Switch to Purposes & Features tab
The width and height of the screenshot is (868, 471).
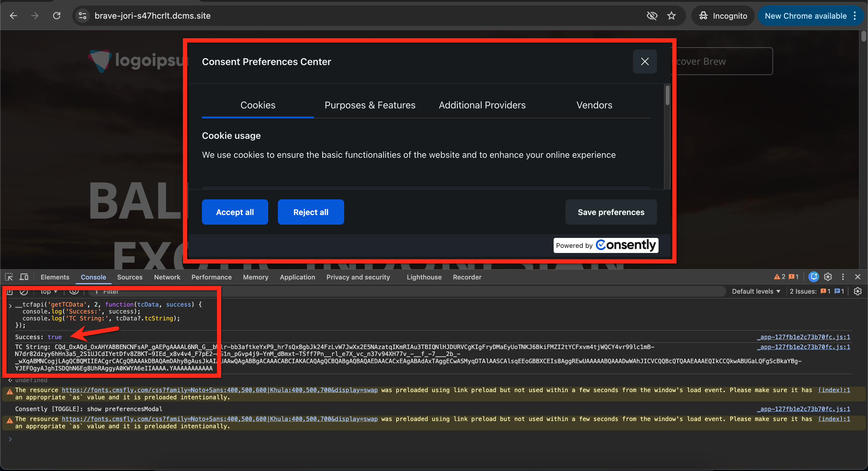[x=370, y=105]
